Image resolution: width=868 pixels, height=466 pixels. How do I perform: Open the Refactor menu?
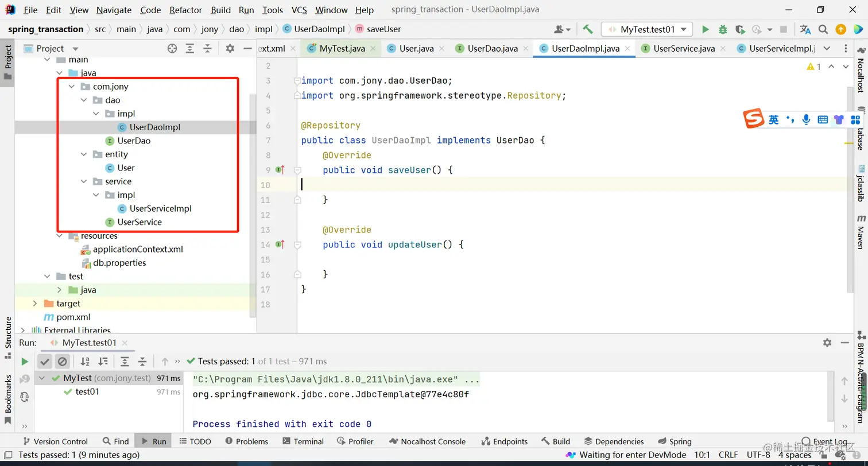click(x=186, y=10)
